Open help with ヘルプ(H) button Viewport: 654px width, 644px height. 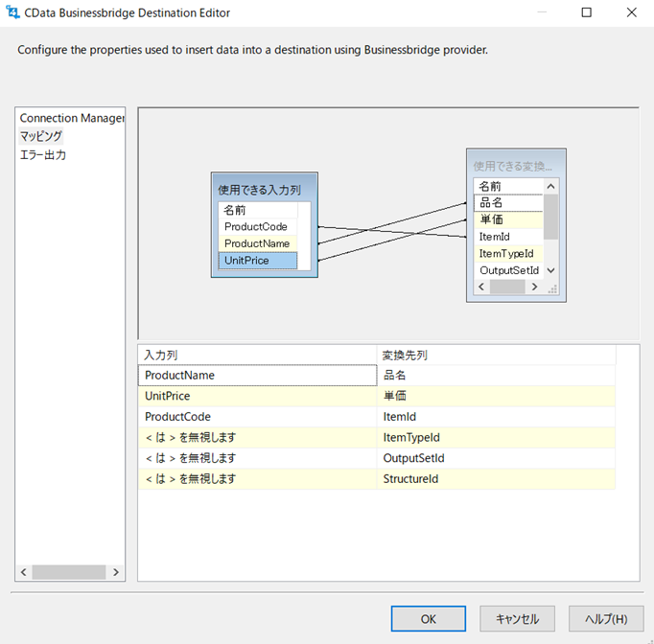606,619
